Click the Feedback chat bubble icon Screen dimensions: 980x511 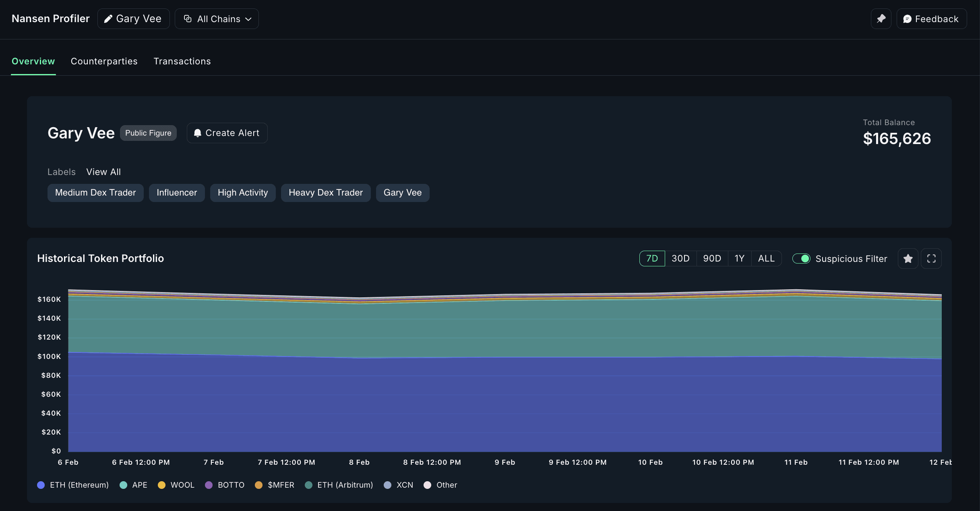[907, 19]
